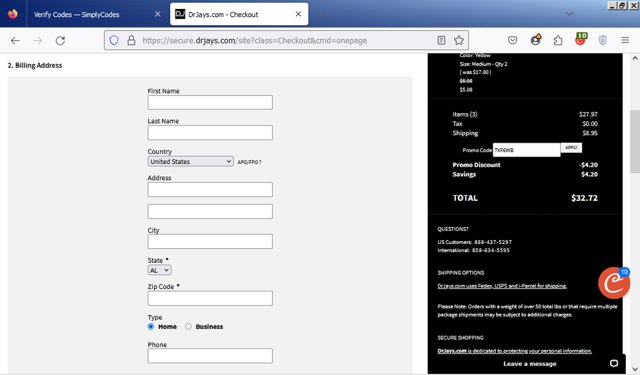Screen dimensions: 640x375
Task: Reload the checkout page
Action: pyautogui.click(x=60, y=40)
